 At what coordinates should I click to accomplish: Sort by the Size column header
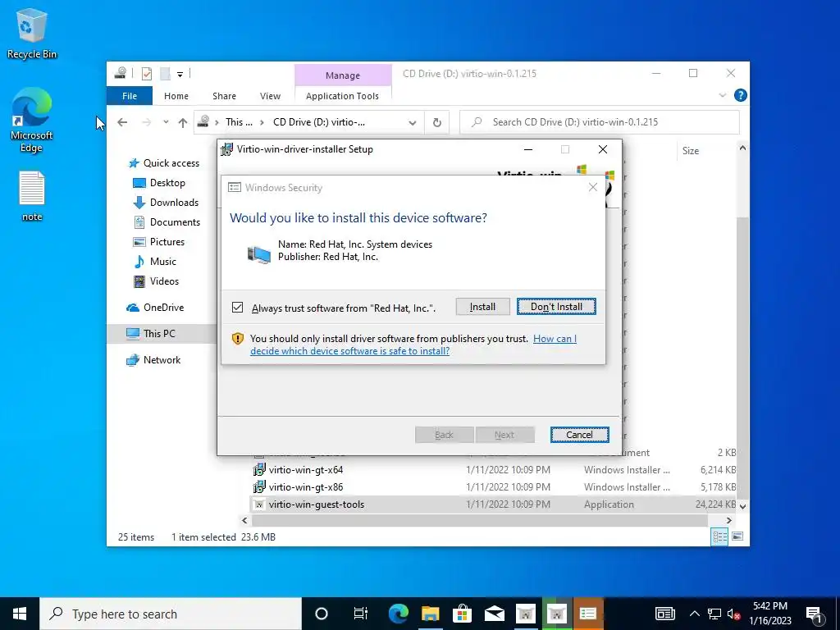[691, 151]
